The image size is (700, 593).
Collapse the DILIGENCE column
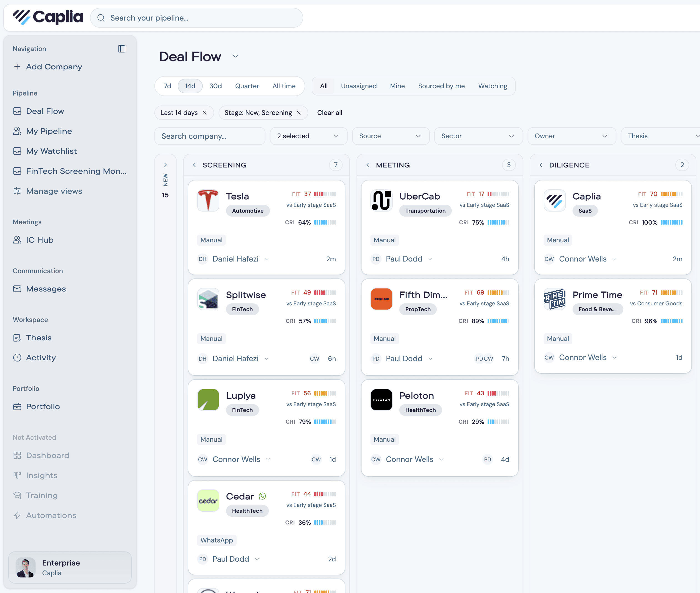click(541, 165)
